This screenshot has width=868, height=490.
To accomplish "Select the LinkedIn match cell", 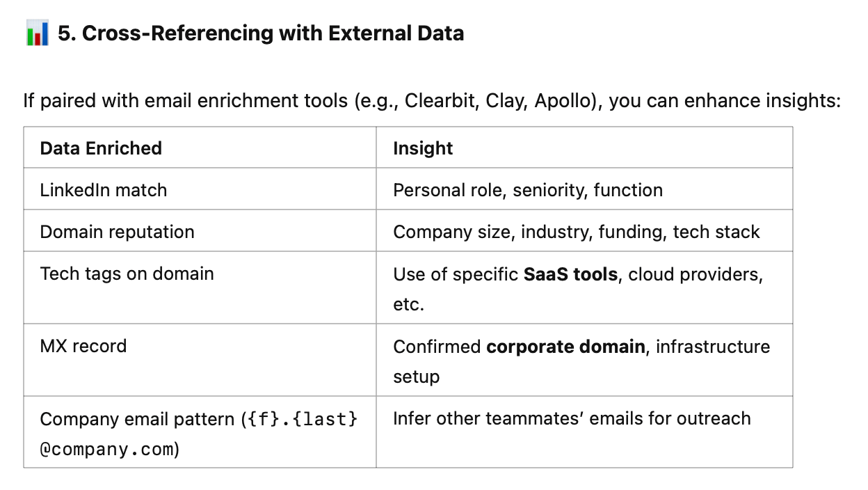I will pos(200,189).
